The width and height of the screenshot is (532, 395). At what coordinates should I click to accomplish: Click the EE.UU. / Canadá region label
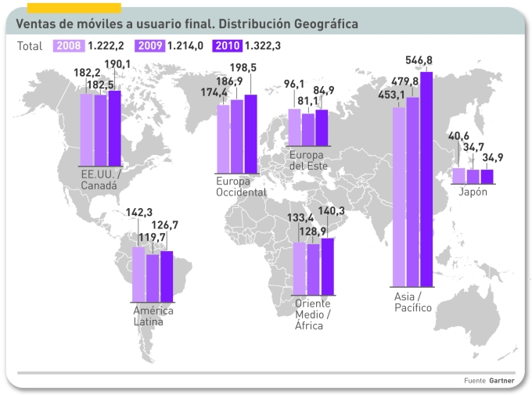point(100,180)
